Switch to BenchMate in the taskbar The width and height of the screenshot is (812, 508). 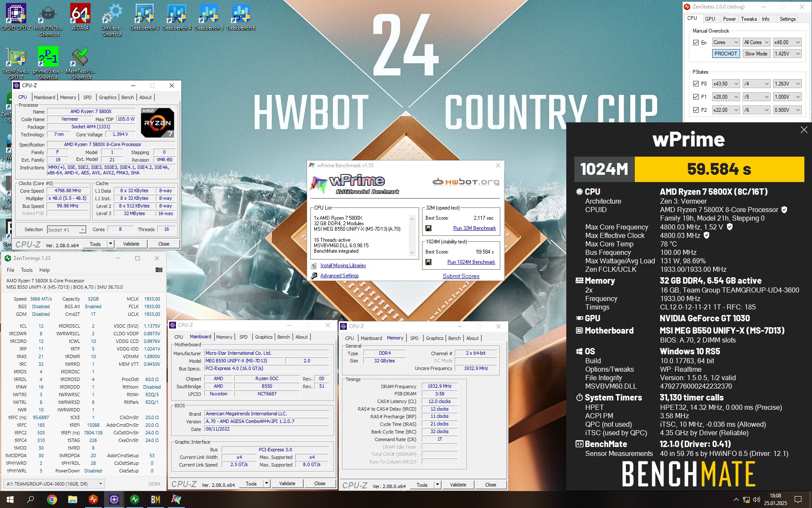[x=156, y=500]
